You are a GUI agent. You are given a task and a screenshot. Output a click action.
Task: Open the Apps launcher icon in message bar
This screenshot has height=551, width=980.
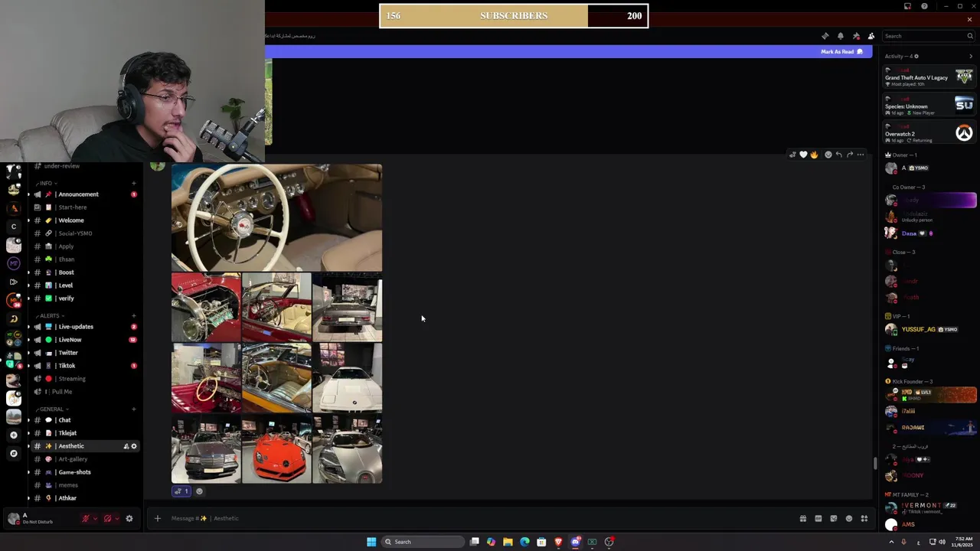coord(864,518)
